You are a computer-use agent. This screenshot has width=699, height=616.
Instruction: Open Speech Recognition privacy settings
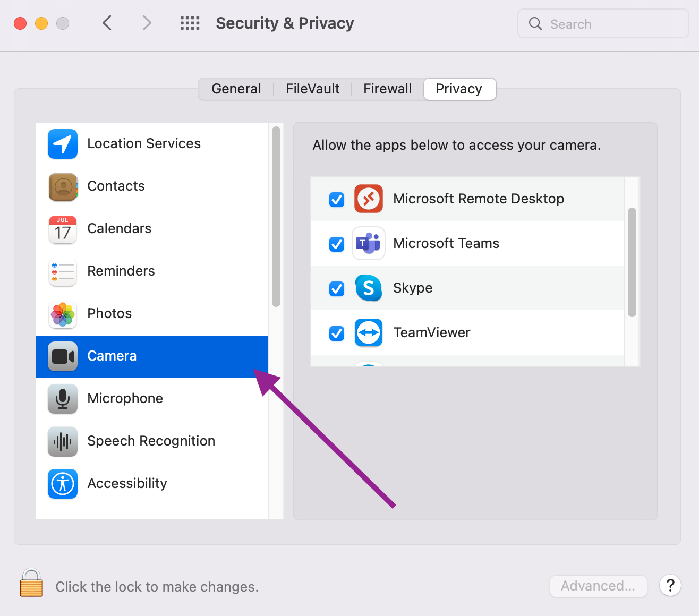tap(152, 442)
